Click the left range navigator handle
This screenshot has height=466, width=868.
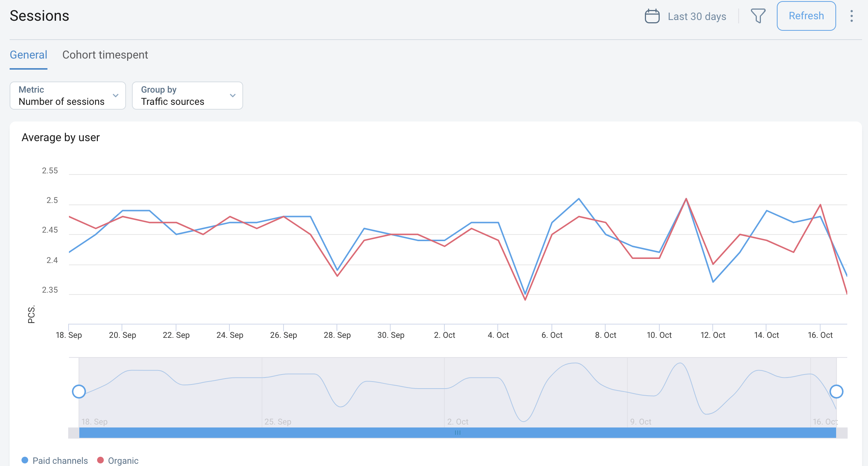(x=79, y=392)
